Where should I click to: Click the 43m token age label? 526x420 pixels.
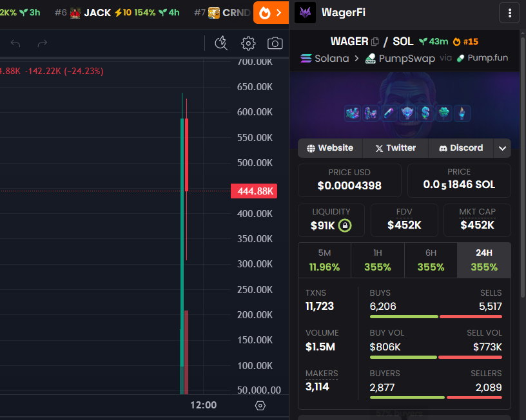pos(434,42)
